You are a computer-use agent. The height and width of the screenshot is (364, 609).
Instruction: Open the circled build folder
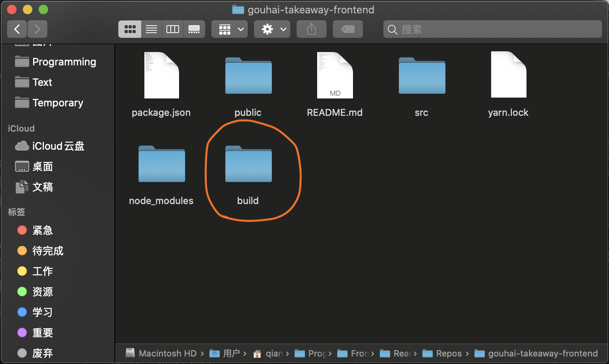click(x=248, y=165)
